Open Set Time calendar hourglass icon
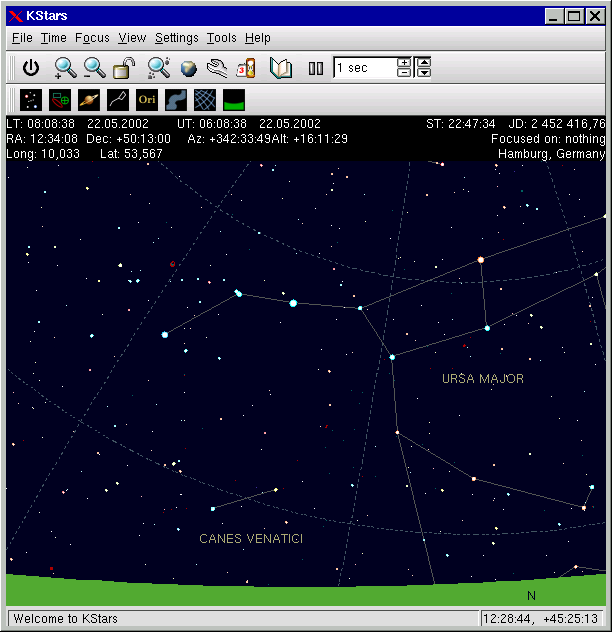This screenshot has height=632, width=612. [x=246, y=68]
